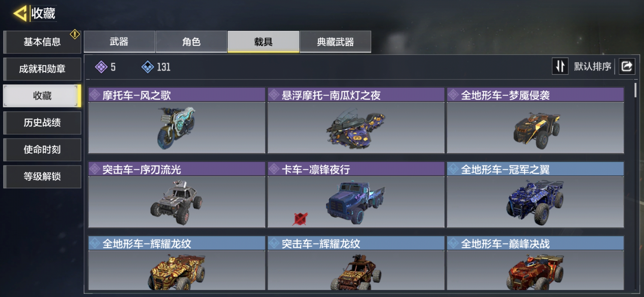Open 历史战绩 section
The image size is (644, 297).
coord(42,123)
